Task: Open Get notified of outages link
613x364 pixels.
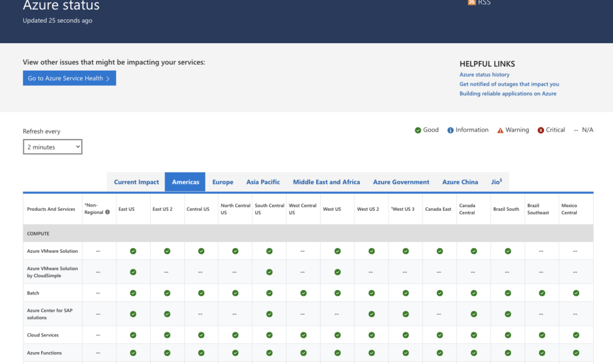Action: point(509,84)
